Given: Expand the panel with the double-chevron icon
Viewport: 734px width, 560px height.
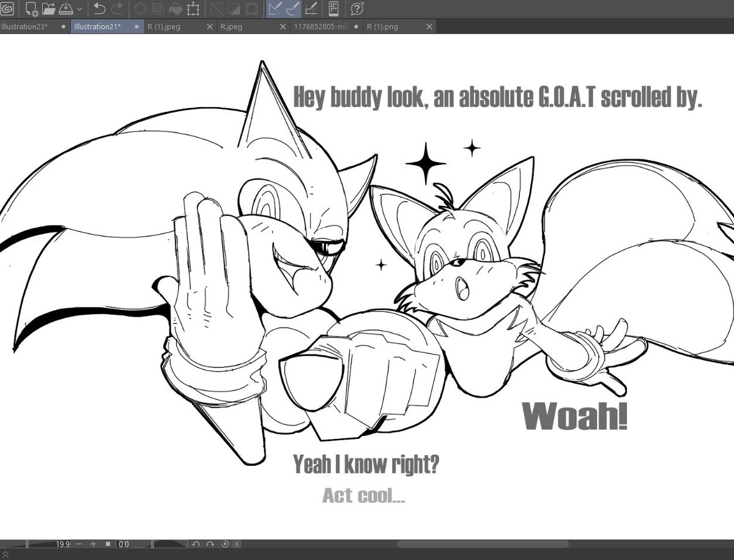Looking at the screenshot, I should click(4, 554).
